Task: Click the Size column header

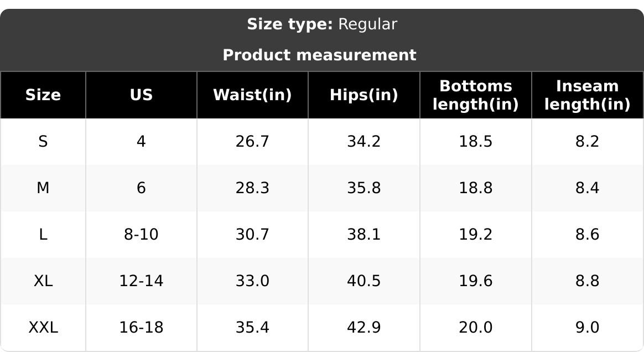Action: point(43,95)
